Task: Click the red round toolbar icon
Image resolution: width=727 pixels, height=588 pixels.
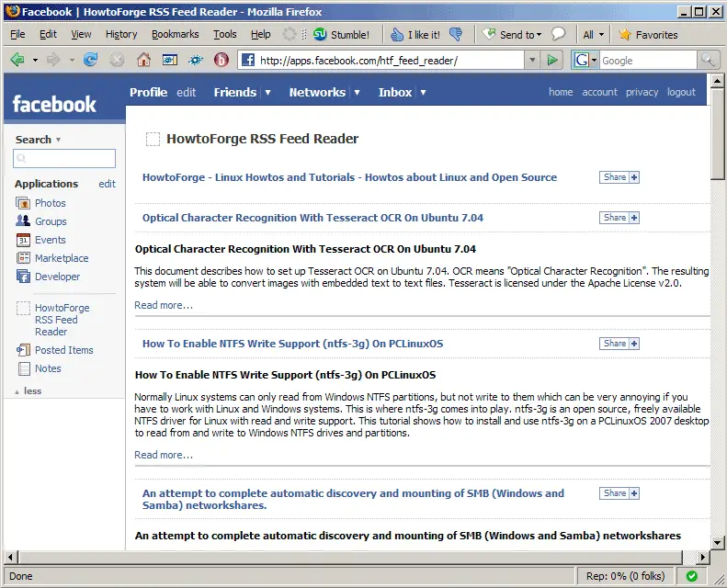Action: pyautogui.click(x=222, y=60)
